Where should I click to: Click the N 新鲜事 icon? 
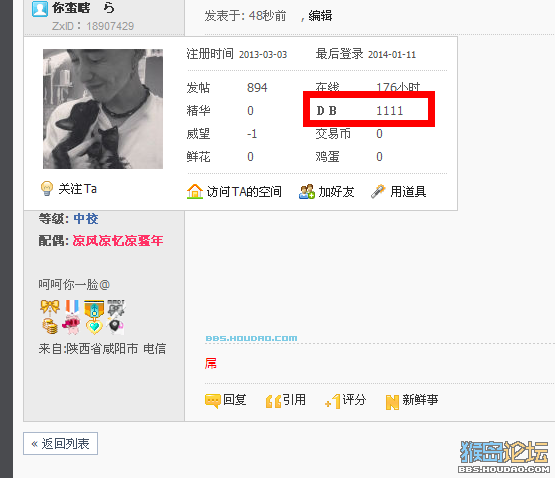[x=392, y=402]
